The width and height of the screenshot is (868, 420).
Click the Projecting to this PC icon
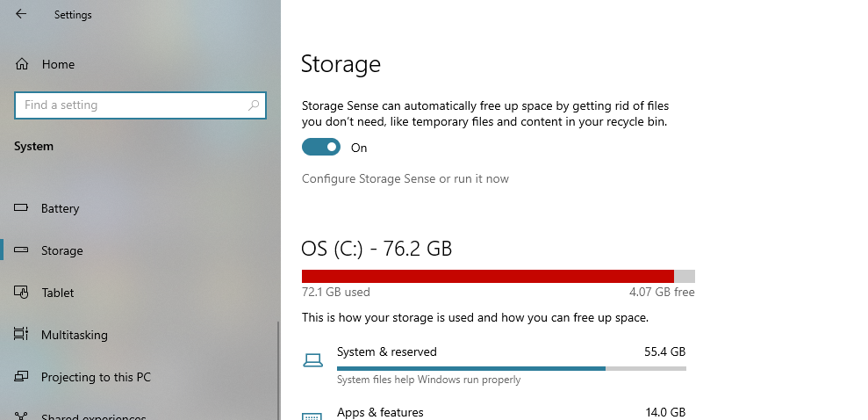[x=21, y=376]
